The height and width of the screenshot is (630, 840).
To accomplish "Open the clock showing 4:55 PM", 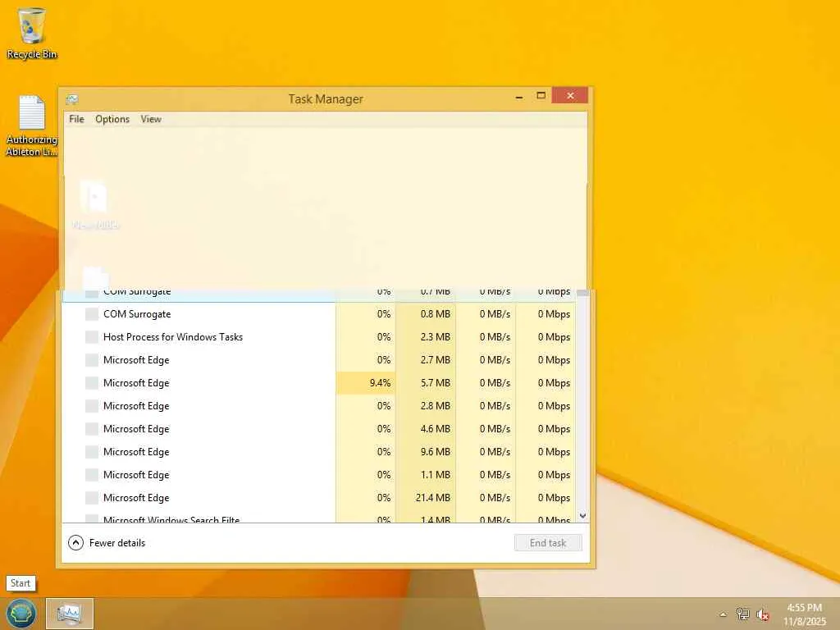I will [x=804, y=614].
